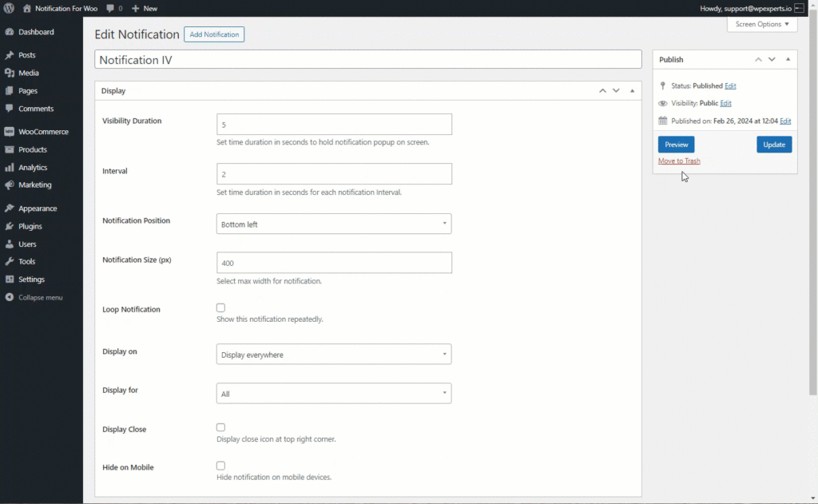Click the Notification Size input field
The height and width of the screenshot is (504, 818).
[334, 263]
